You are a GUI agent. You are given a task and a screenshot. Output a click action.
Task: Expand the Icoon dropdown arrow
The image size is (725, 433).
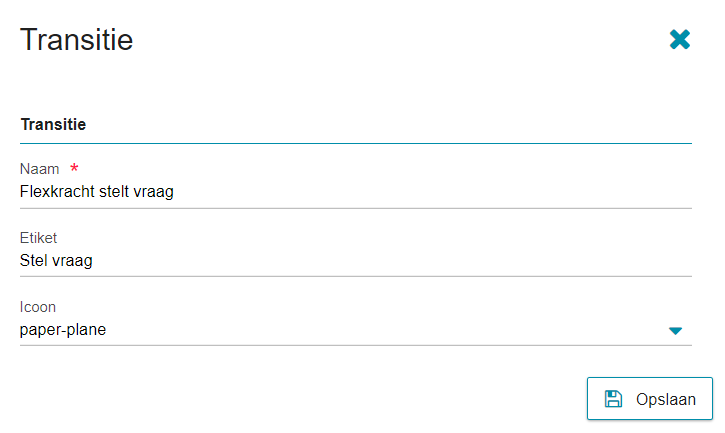[x=675, y=330]
